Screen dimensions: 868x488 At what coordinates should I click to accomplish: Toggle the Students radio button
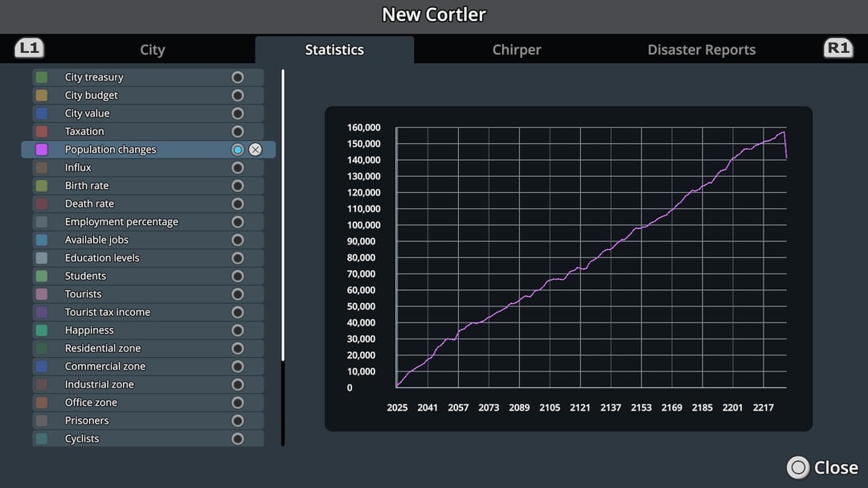237,276
